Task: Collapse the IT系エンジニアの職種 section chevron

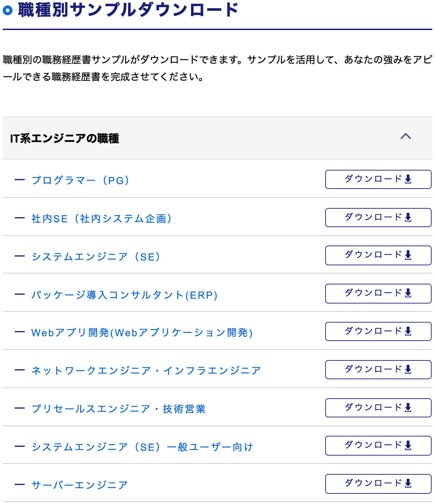Action: [405, 137]
